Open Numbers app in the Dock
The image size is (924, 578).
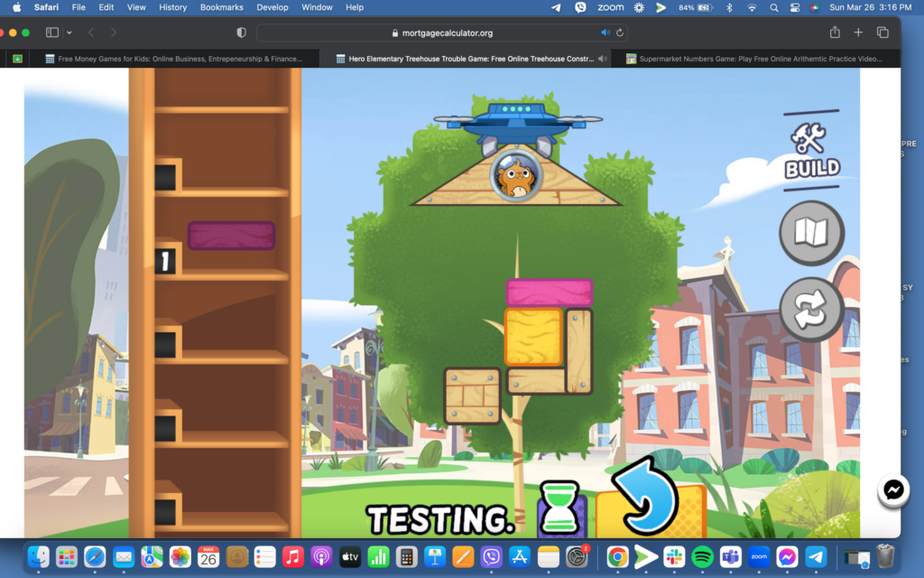click(378, 556)
